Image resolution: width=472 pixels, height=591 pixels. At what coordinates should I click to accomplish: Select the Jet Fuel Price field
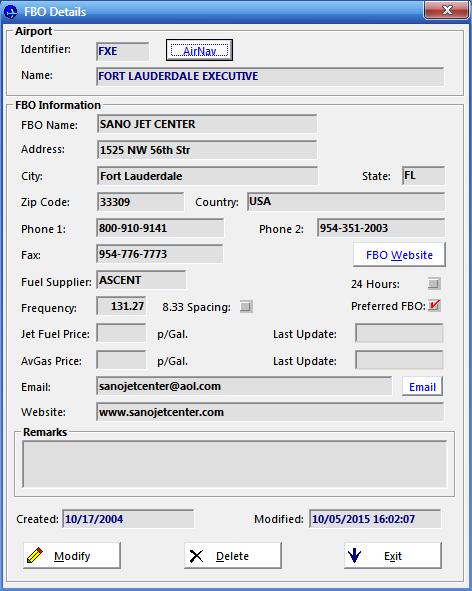coord(121,333)
